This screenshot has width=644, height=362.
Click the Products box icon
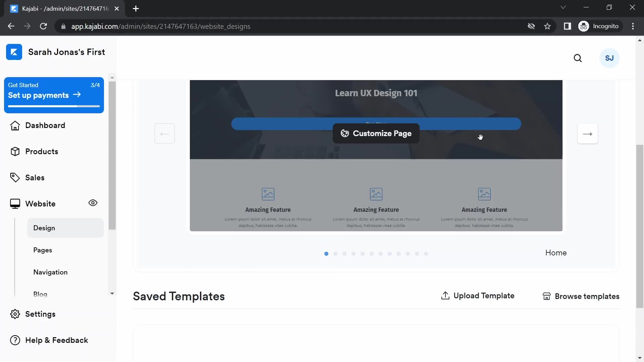pyautogui.click(x=15, y=152)
